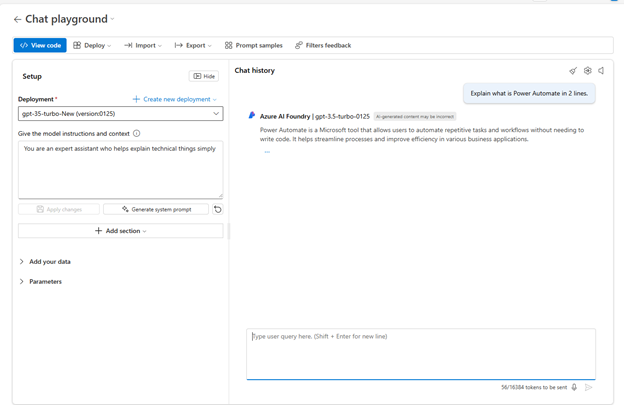Toggle the speaker audio icon in Chat history
The image size is (624, 405).
click(601, 70)
